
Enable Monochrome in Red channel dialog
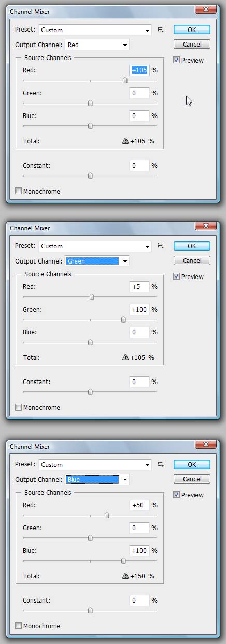tap(19, 191)
